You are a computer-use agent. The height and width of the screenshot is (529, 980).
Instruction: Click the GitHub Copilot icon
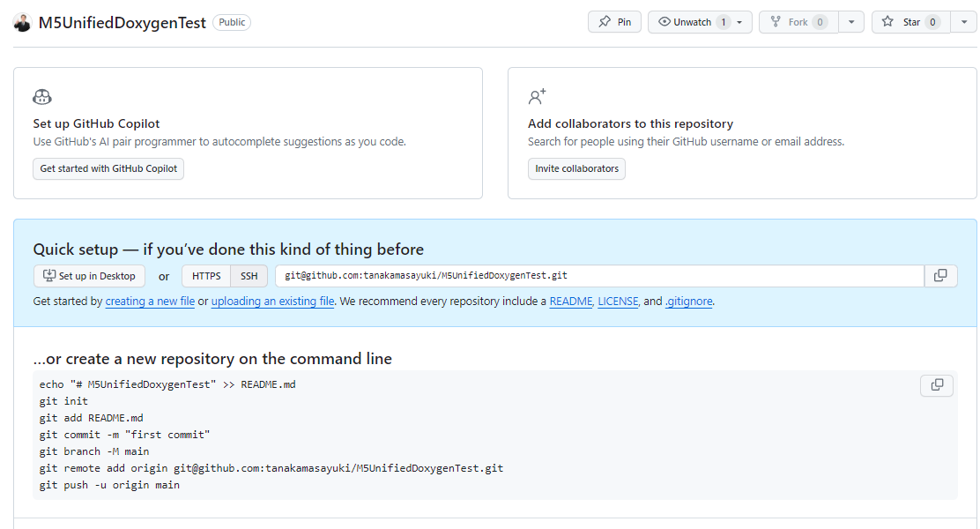click(41, 96)
